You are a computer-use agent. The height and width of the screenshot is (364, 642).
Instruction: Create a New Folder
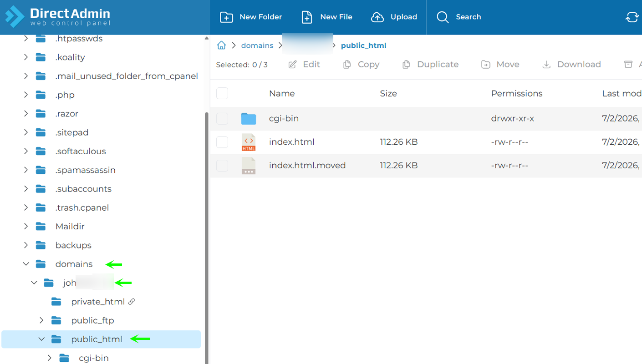click(251, 17)
